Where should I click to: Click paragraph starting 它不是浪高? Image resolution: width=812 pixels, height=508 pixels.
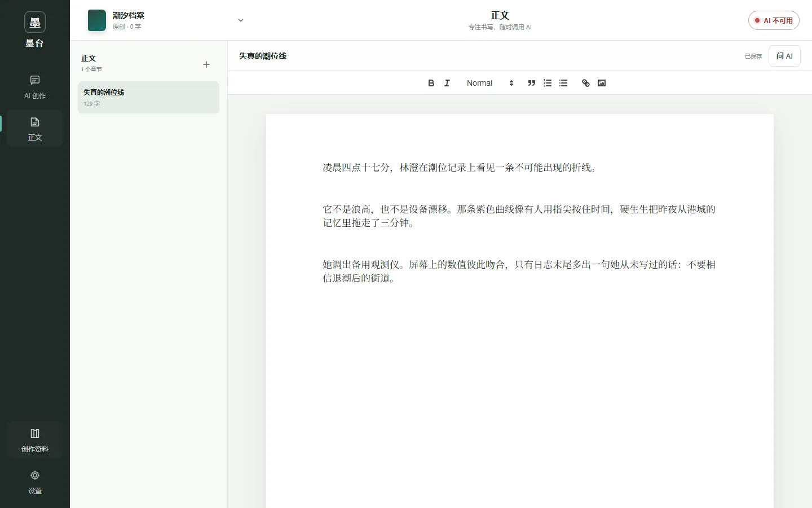pyautogui.click(x=519, y=216)
